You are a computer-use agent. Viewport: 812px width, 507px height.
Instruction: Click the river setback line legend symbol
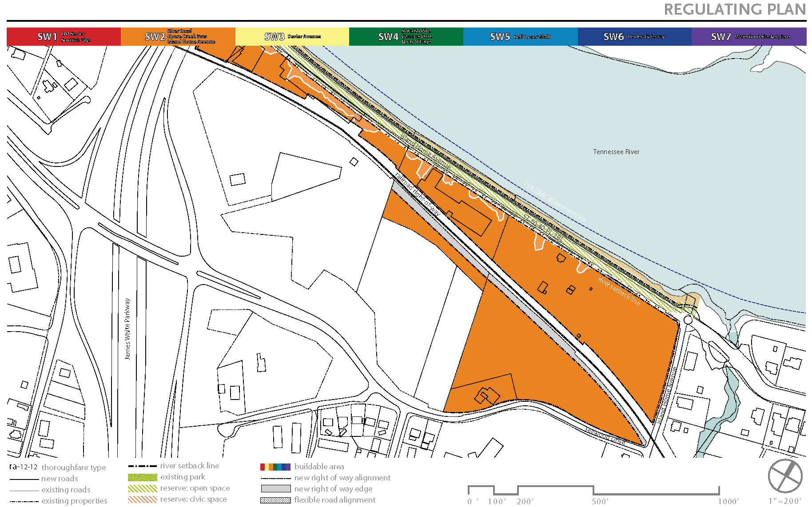(142, 466)
